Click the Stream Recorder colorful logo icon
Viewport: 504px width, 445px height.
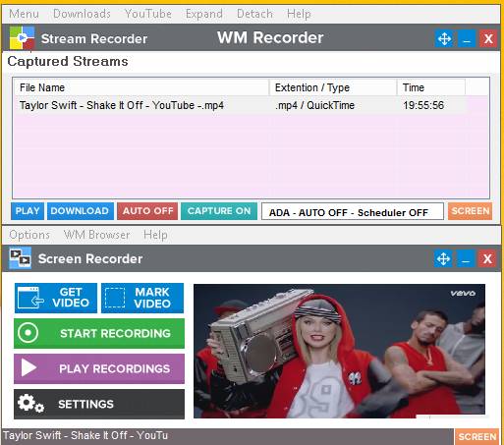pyautogui.click(x=22, y=37)
